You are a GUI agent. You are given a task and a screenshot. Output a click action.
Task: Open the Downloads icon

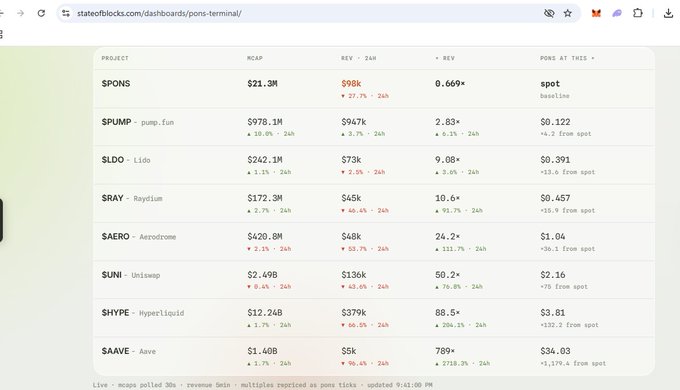[668, 13]
